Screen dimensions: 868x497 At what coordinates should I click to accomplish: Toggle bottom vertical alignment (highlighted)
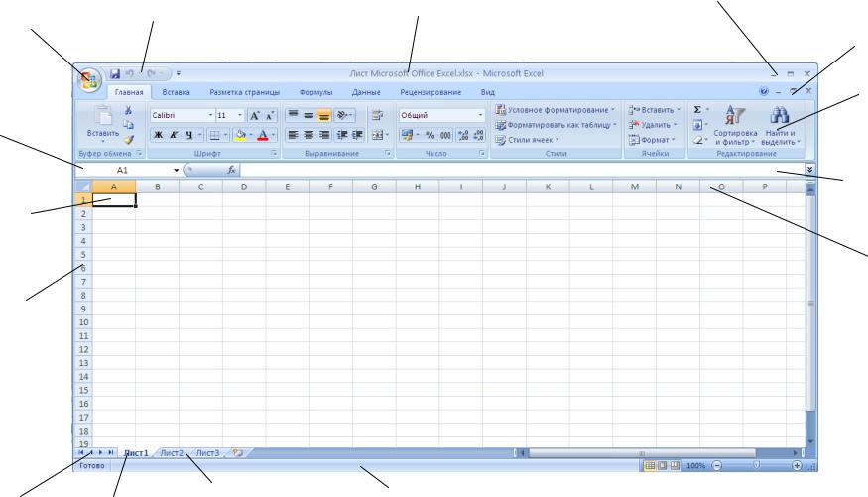[x=324, y=115]
